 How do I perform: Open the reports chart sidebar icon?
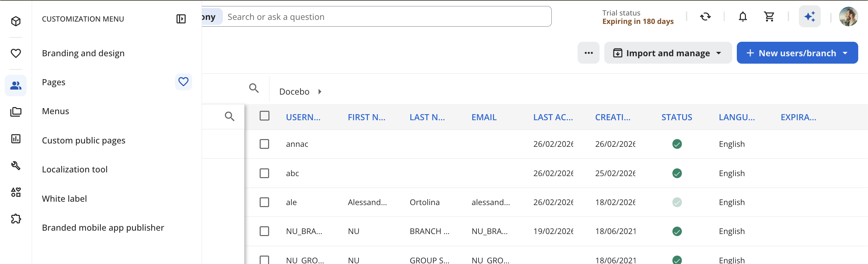(16, 139)
